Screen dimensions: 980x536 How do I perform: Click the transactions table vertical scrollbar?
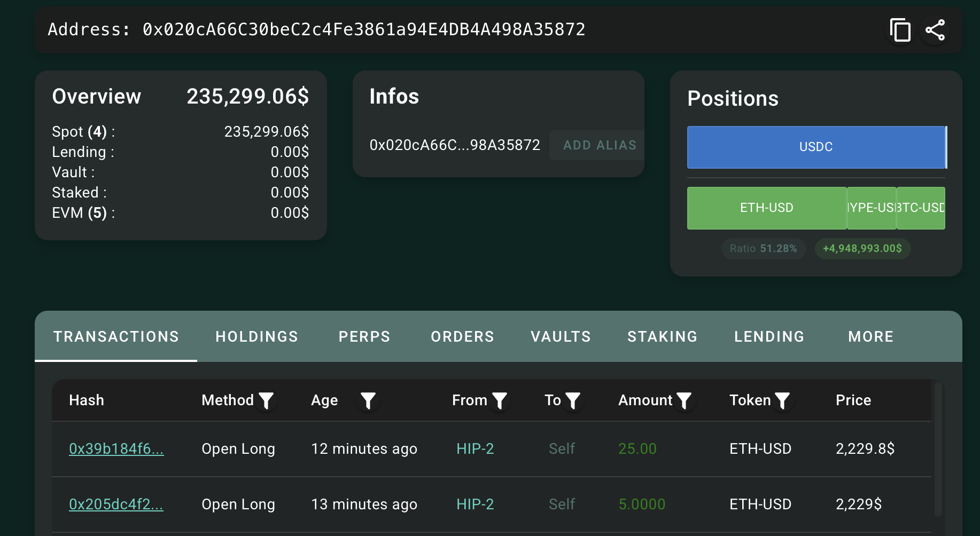pos(938,449)
